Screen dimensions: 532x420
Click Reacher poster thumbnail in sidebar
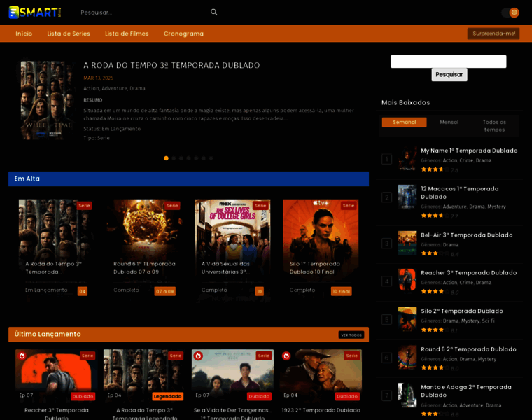(x=407, y=281)
